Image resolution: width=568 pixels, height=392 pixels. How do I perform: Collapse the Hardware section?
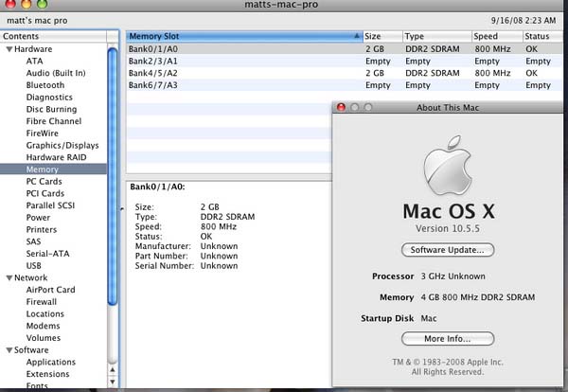coord(9,48)
